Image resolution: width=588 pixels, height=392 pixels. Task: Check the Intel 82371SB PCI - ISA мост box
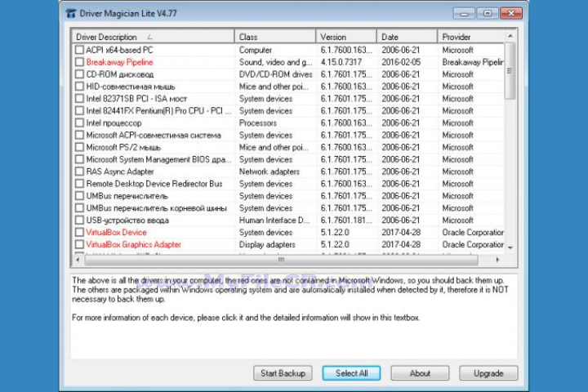point(79,99)
